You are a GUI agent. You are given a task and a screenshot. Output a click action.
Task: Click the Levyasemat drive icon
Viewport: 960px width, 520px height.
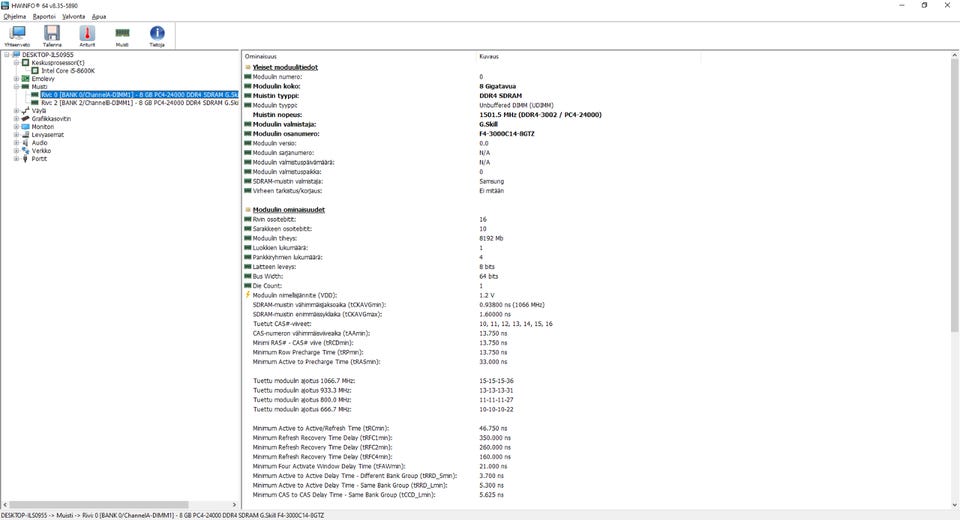(x=26, y=135)
